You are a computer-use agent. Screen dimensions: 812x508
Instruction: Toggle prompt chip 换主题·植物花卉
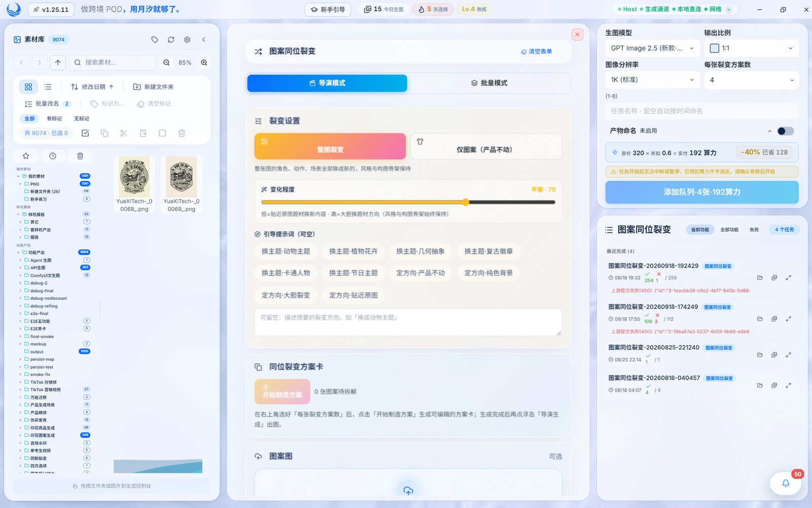353,251
